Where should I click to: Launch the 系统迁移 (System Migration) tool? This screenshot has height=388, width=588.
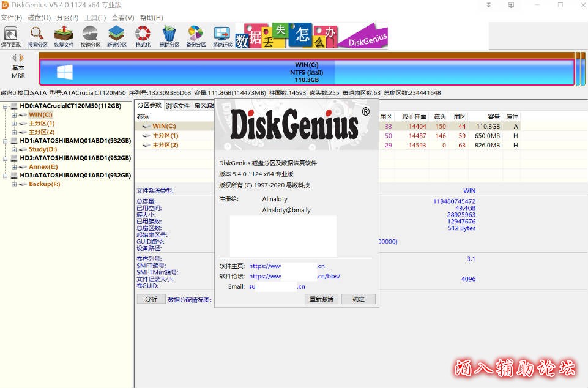[222, 36]
